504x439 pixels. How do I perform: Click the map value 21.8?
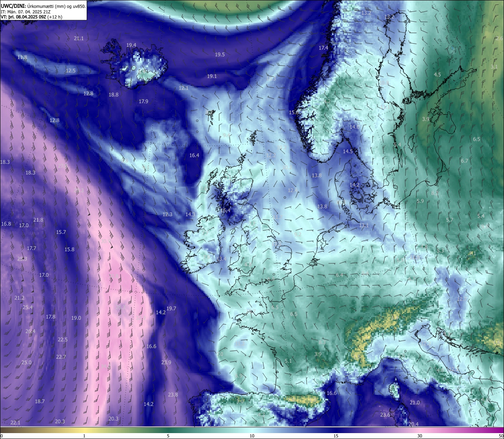point(38,220)
